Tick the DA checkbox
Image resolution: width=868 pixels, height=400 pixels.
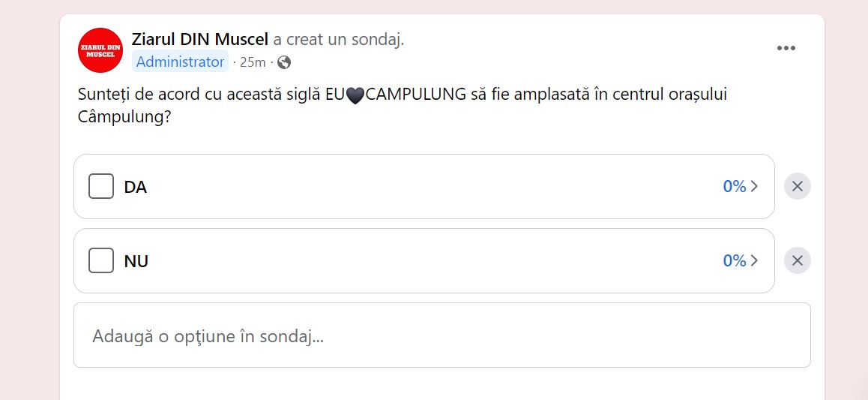(101, 186)
